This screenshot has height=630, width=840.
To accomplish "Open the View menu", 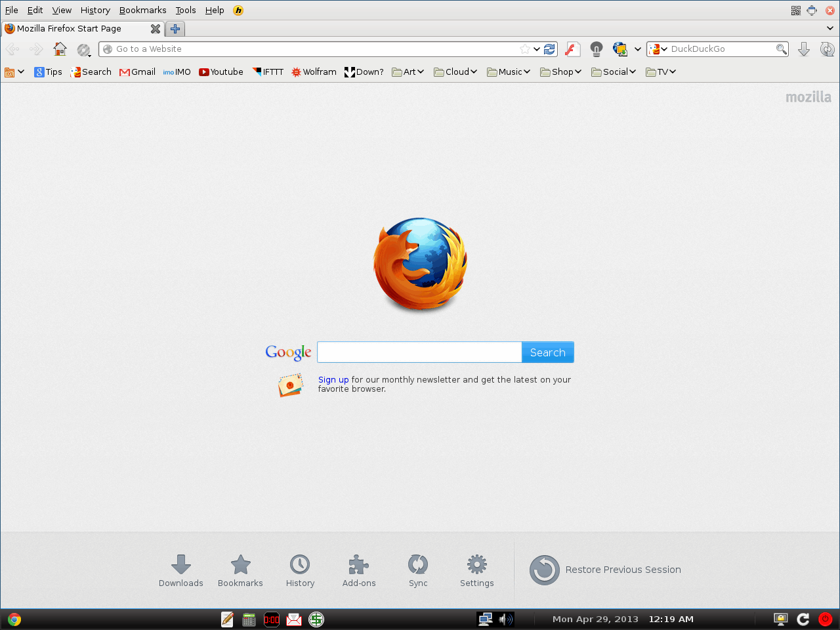I will point(62,10).
